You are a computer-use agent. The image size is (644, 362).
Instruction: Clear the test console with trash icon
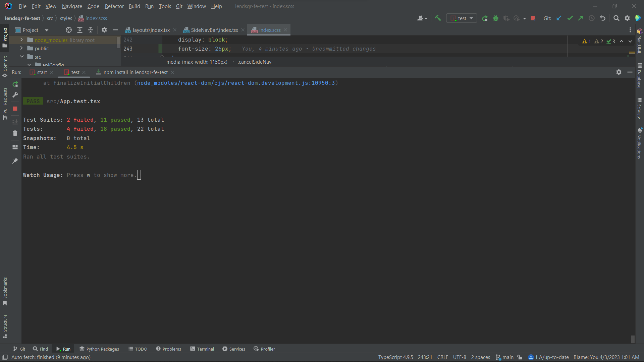[15, 133]
